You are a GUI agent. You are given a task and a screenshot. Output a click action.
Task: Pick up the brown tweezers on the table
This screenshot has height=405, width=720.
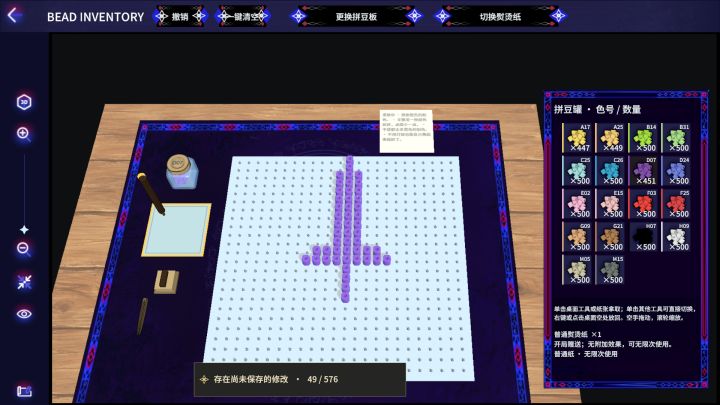pos(142,316)
